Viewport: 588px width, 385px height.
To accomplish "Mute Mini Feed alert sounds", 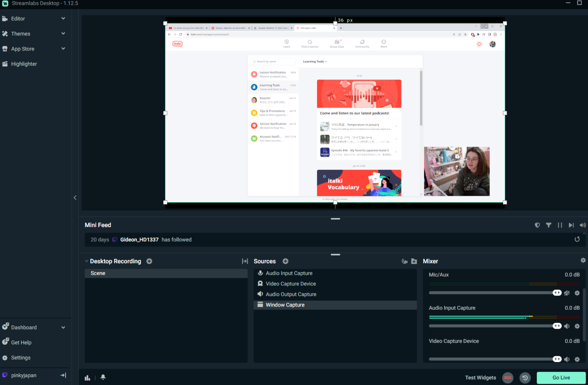I will (x=582, y=225).
